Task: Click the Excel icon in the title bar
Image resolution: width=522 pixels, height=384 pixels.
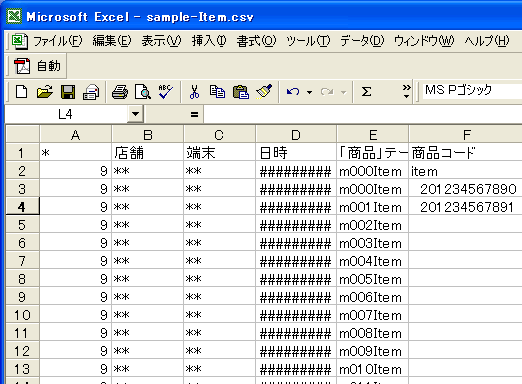Action: (x=14, y=16)
